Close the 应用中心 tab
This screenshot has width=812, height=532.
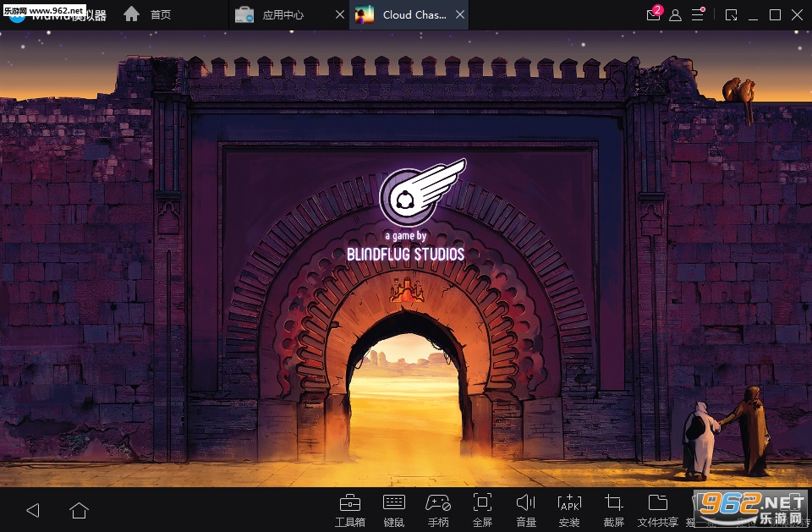(x=339, y=14)
